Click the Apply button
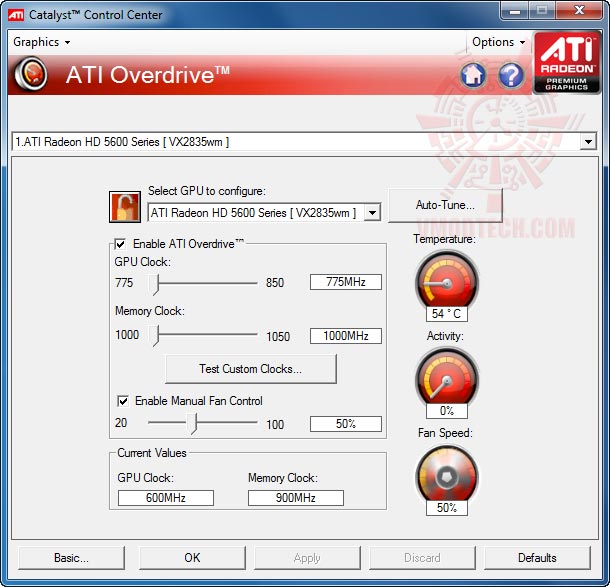Screen dimensions: 610x587 (x=307, y=558)
